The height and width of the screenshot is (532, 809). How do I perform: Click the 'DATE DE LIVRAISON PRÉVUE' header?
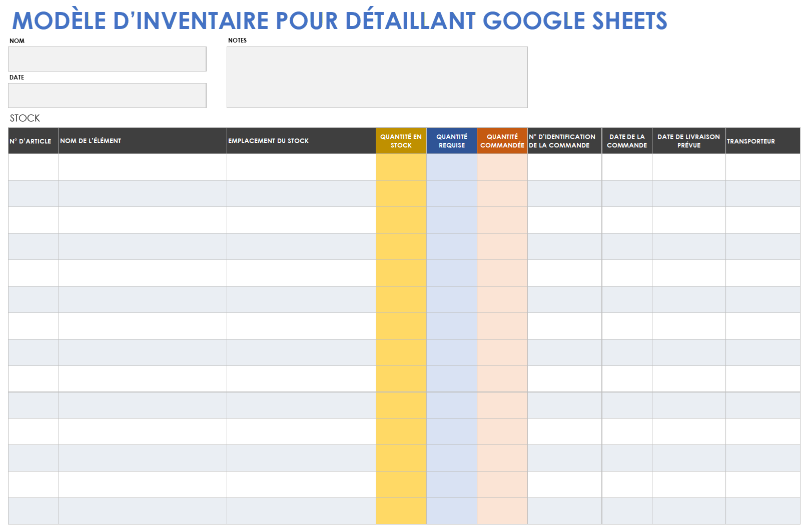(x=689, y=141)
